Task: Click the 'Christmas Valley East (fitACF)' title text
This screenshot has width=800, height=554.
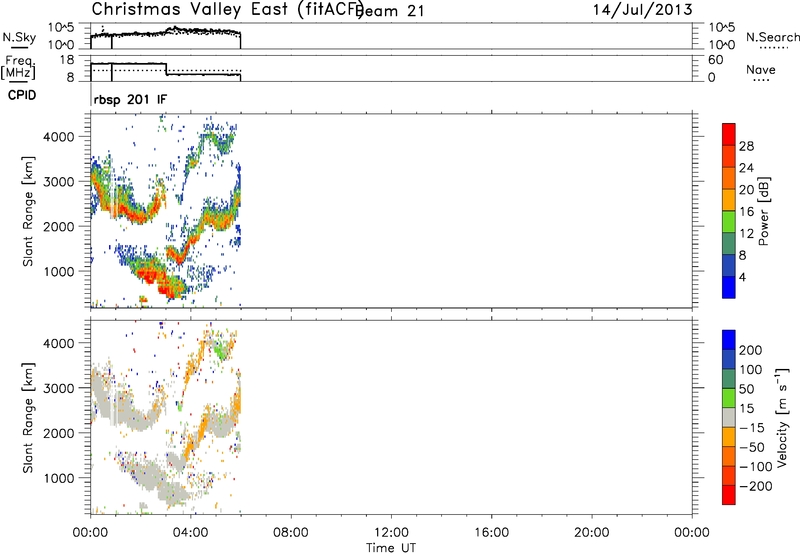Action: coord(228,9)
